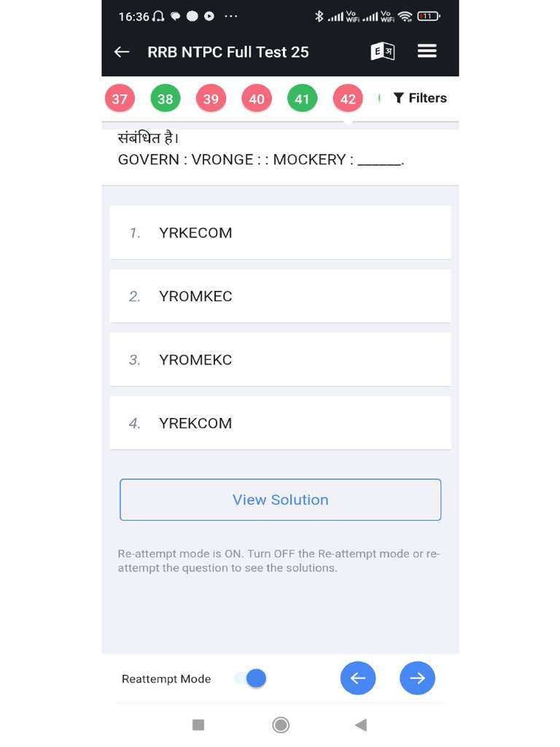Open question 39 bubble

211,99
